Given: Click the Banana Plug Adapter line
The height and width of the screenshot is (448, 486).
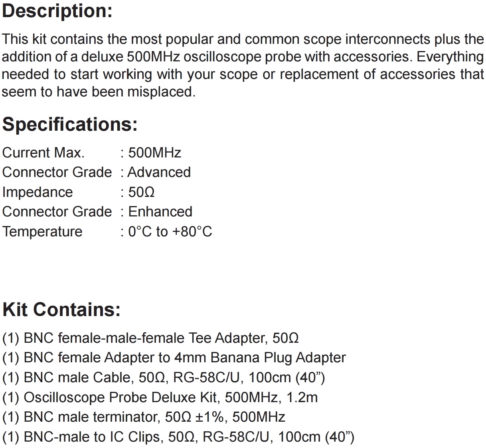Looking at the screenshot, I should point(174,358).
